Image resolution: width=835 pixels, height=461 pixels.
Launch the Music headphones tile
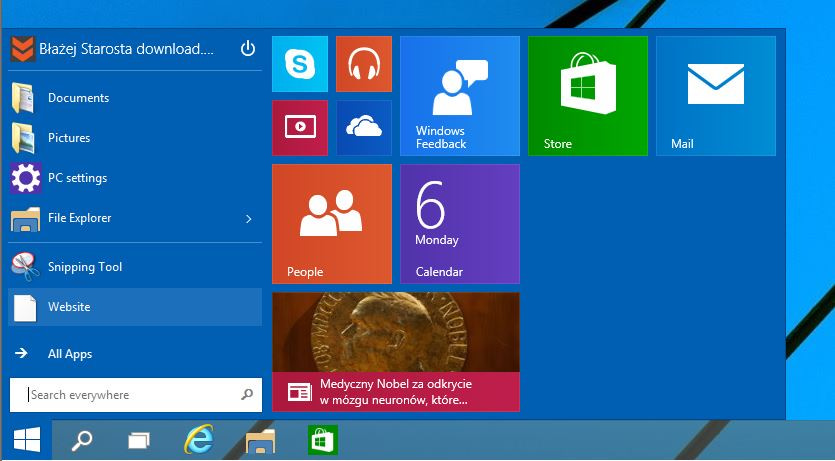coord(363,64)
